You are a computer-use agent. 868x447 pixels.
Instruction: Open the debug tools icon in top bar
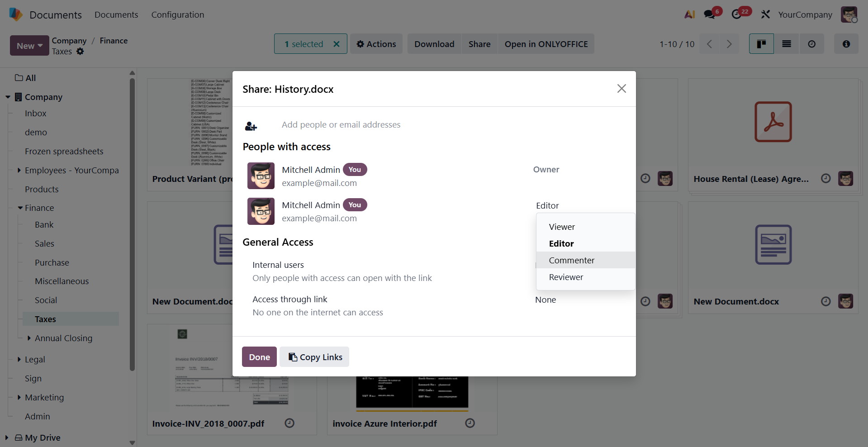click(765, 14)
